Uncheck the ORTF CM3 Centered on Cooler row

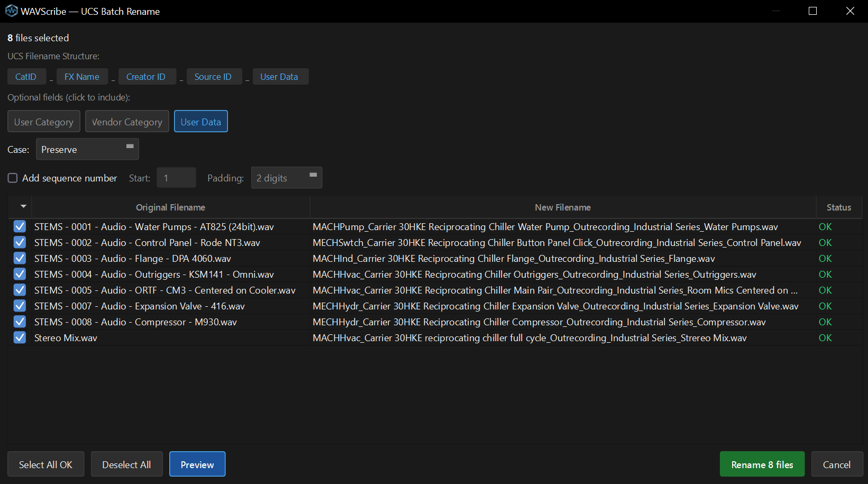click(20, 290)
